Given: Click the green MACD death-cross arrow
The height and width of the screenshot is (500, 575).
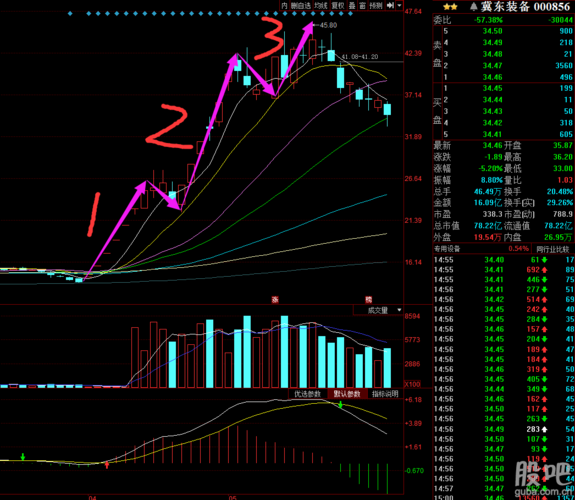Looking at the screenshot, I should click(341, 405).
